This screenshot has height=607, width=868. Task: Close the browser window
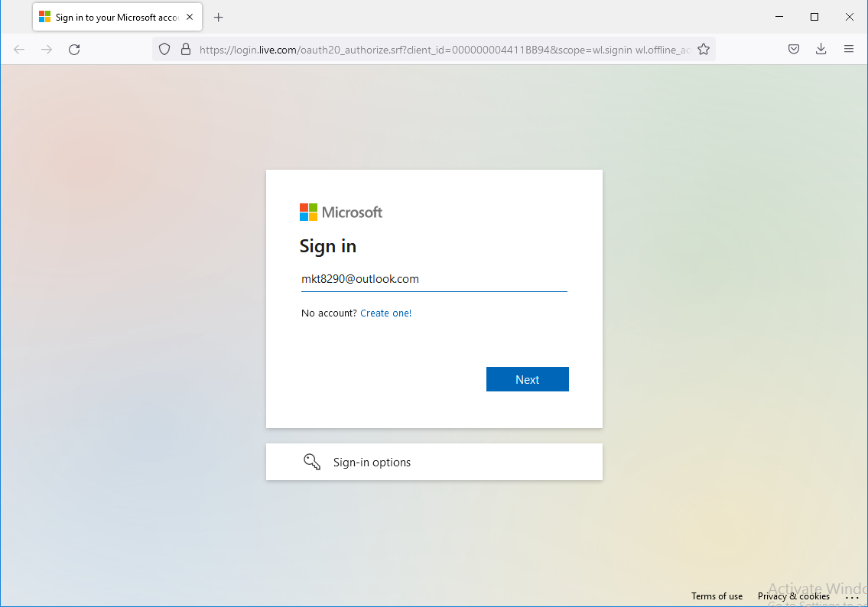point(849,17)
